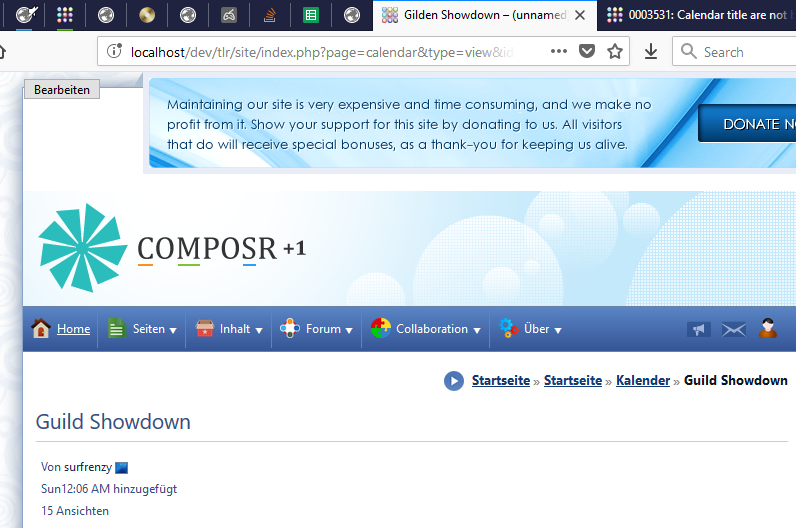Open the Collaboration dropdown menu
The width and height of the screenshot is (796, 528).
coord(425,329)
